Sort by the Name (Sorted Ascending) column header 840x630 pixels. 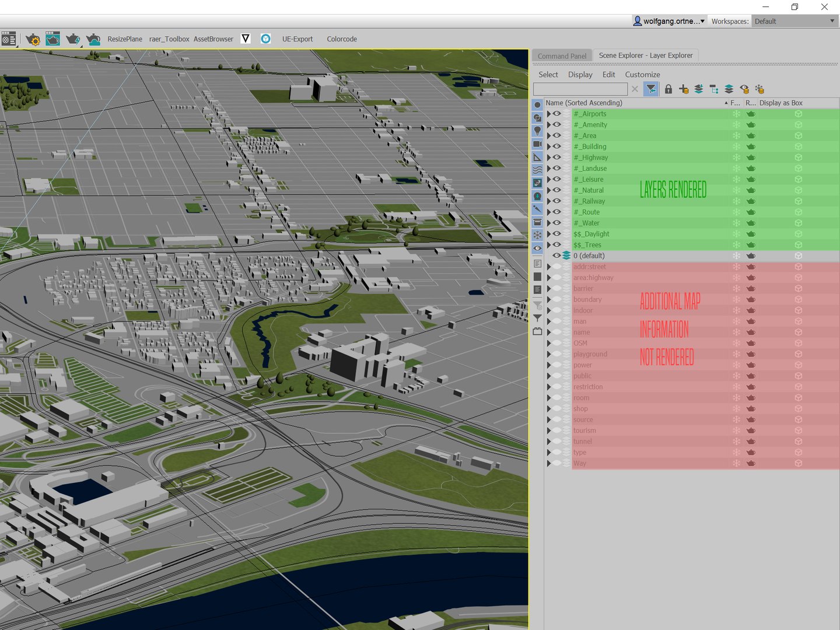[636, 103]
